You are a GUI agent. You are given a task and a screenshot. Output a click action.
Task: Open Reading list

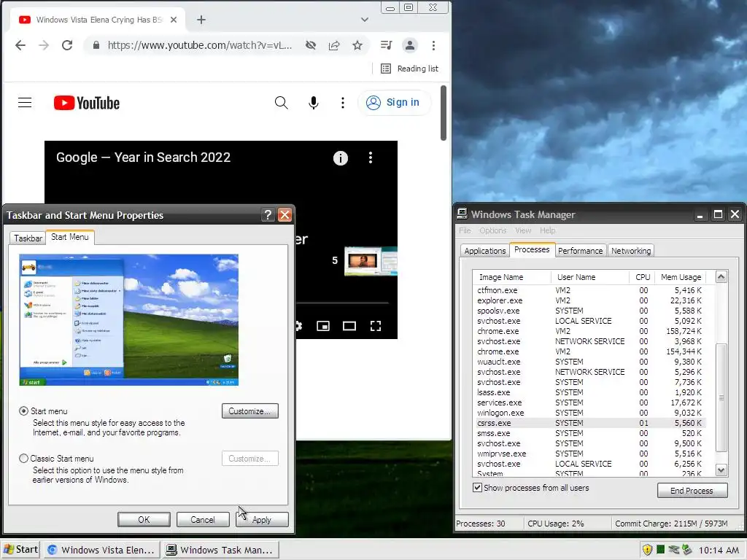[409, 69]
